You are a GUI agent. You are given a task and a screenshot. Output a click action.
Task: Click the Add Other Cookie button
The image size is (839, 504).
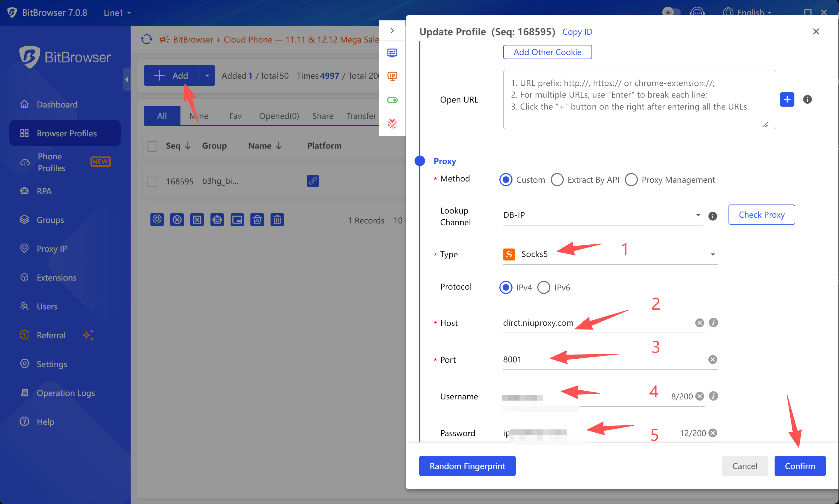click(x=547, y=52)
